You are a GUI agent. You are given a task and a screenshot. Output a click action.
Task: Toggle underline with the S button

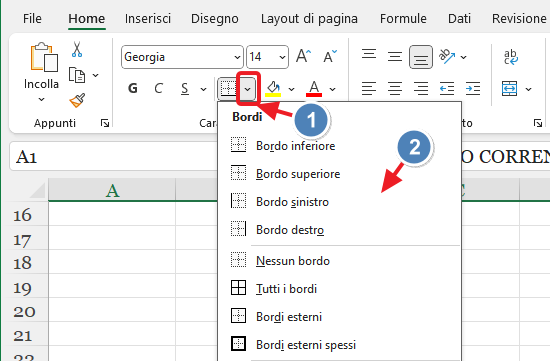tap(185, 89)
